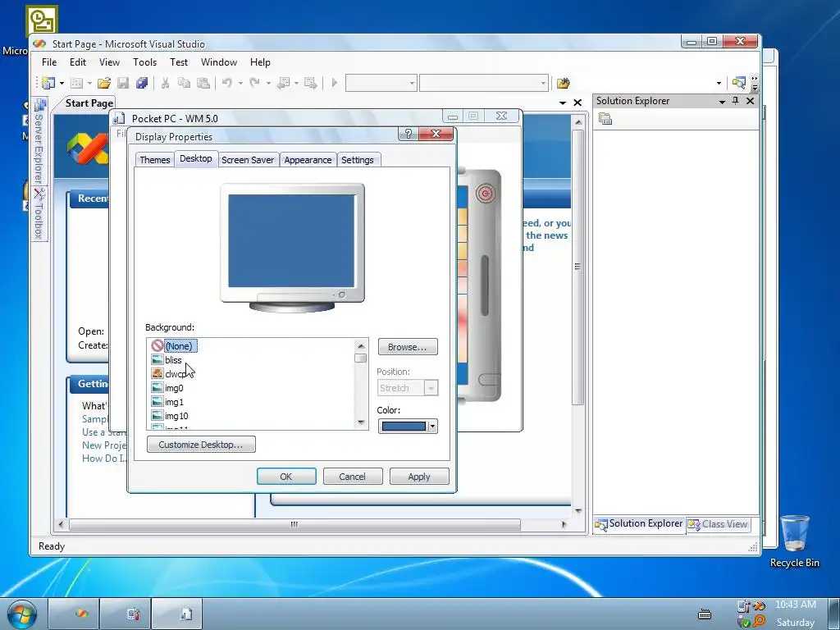The width and height of the screenshot is (840, 630).
Task: Open the Help menu
Action: pyautogui.click(x=260, y=62)
